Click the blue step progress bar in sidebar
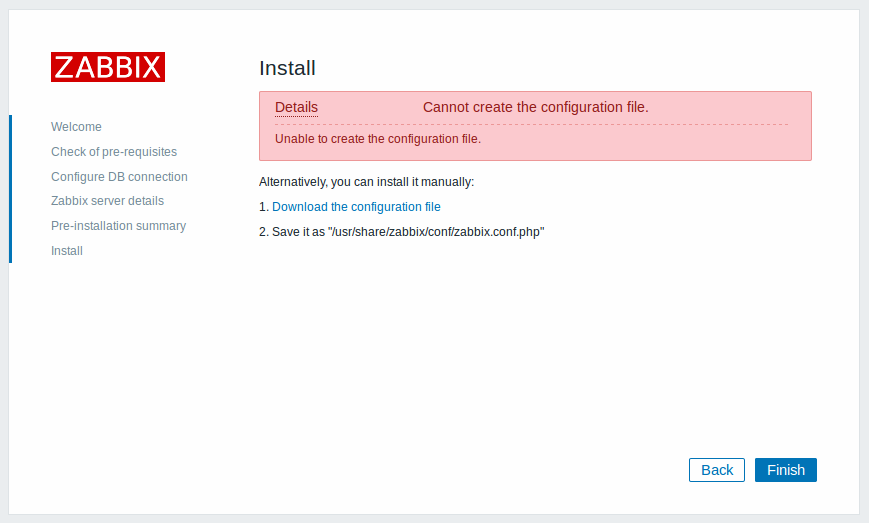869x523 pixels. [11, 189]
